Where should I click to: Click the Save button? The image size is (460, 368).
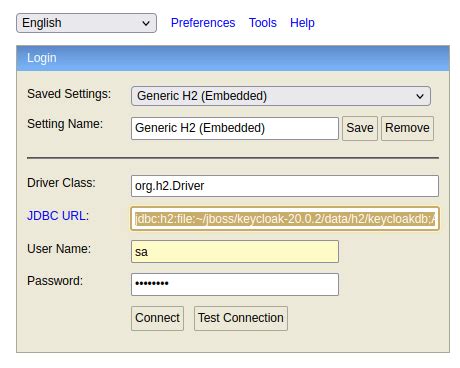pos(360,128)
